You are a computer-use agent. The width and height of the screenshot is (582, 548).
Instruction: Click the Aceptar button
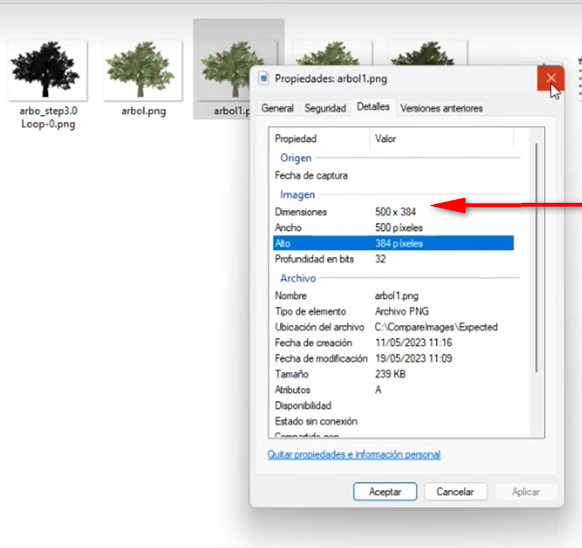[385, 492]
